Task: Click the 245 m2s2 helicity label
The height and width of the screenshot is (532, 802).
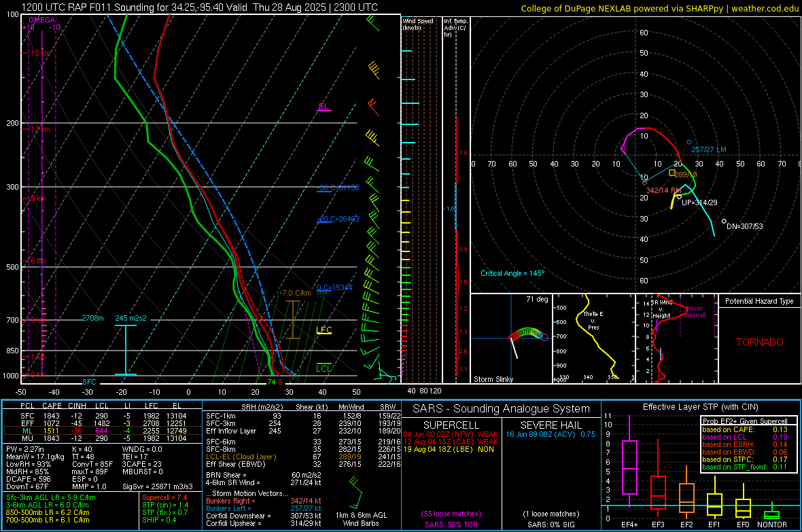Action: (x=131, y=318)
